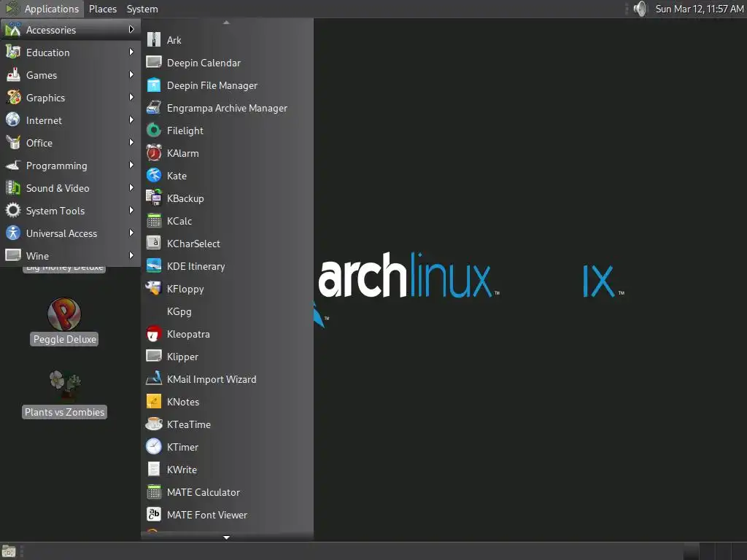The width and height of the screenshot is (747, 560).
Task: Click the KAlarm alarm clock icon
Action: tap(153, 153)
